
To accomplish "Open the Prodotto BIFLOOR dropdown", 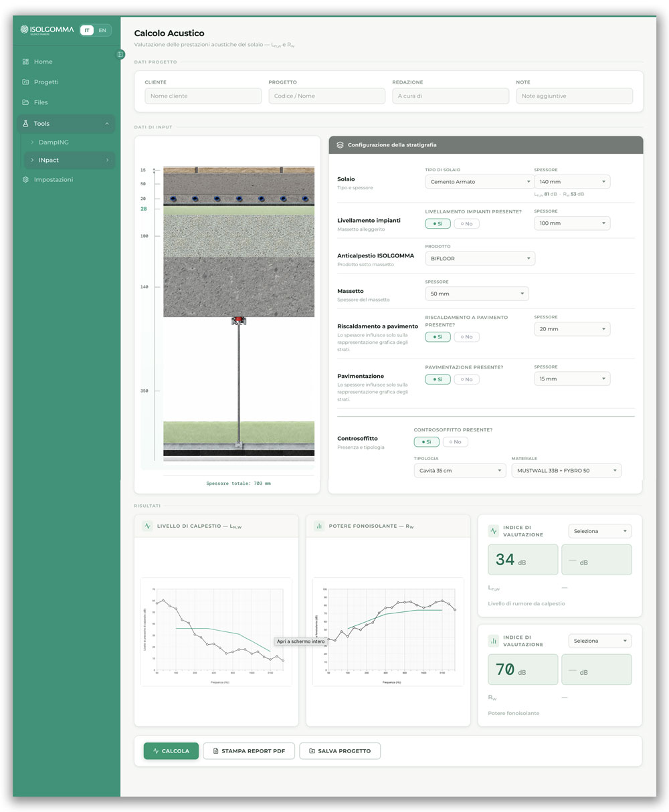I will pos(480,258).
